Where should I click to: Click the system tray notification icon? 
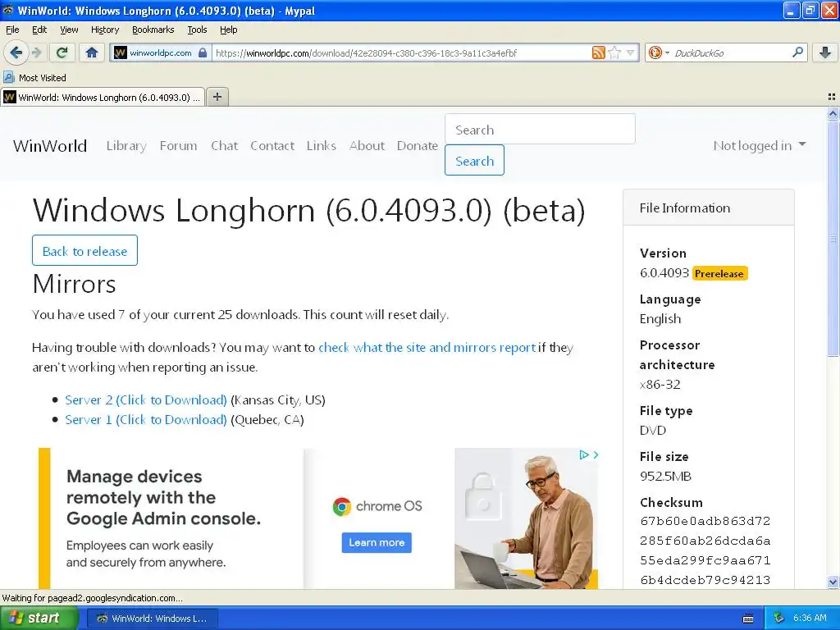click(x=778, y=619)
